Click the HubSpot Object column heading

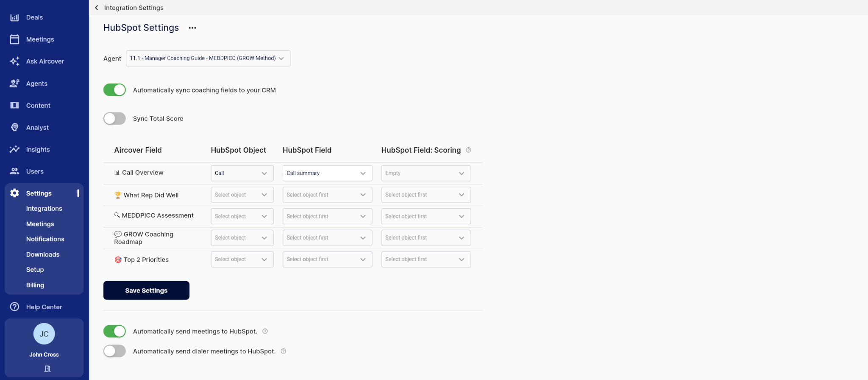click(238, 150)
